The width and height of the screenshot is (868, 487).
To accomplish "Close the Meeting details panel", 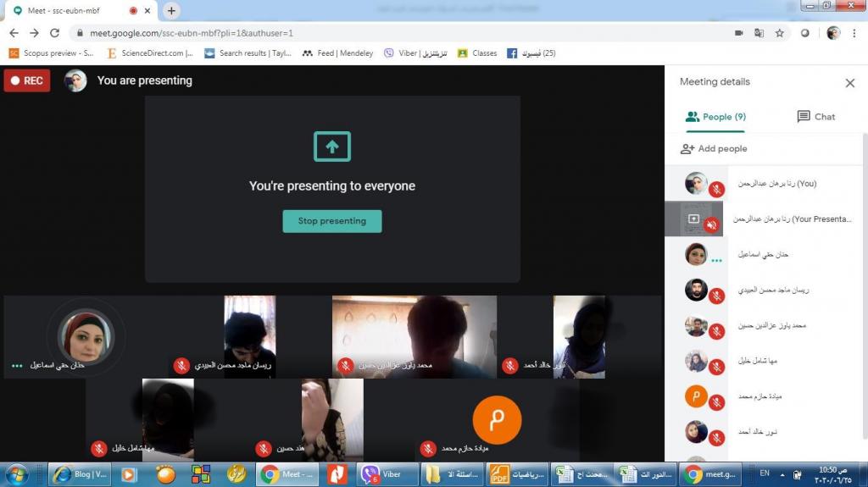I will click(x=849, y=83).
